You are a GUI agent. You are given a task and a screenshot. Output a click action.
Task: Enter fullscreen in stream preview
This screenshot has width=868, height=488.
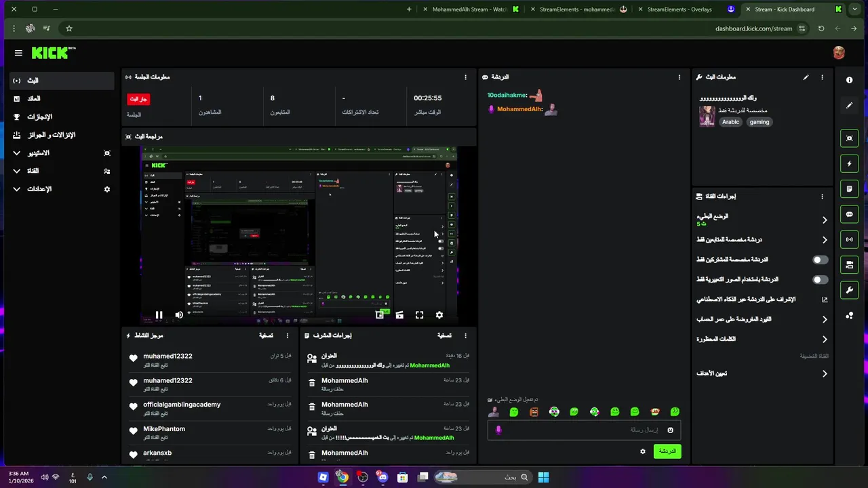click(x=419, y=315)
